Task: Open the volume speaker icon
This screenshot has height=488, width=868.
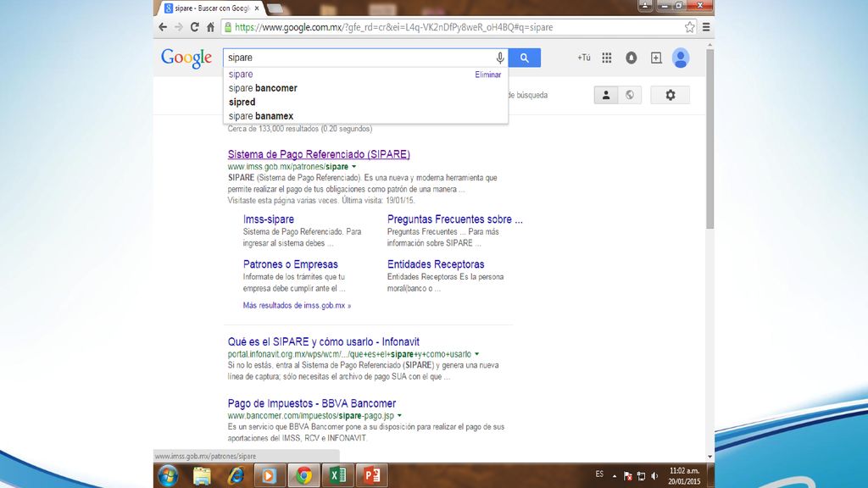Action: pos(654,476)
